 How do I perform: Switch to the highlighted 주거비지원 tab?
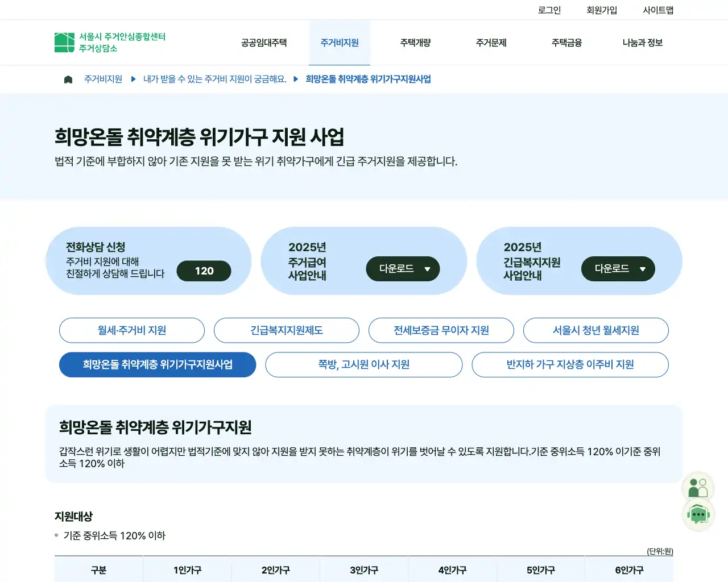[339, 42]
